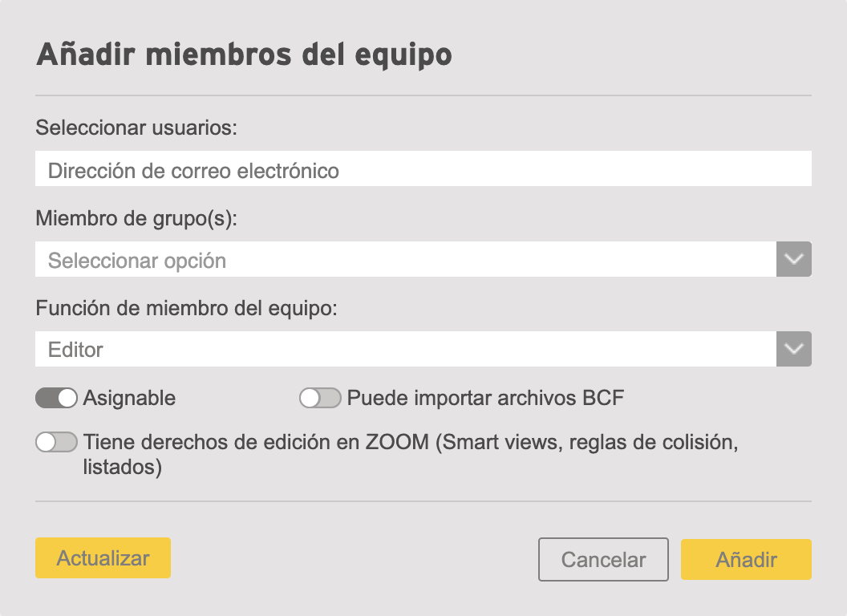Screen dimensions: 847x616
Task: Expand the team member role dropdown arrow
Action: pos(793,349)
